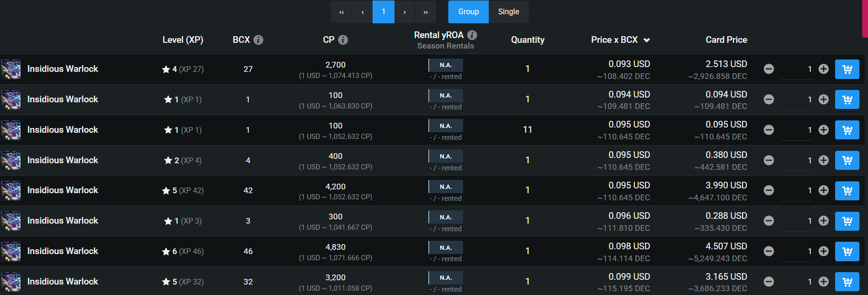Click plus icon on the XP 46 row
This screenshot has height=295, width=868.
point(824,251)
